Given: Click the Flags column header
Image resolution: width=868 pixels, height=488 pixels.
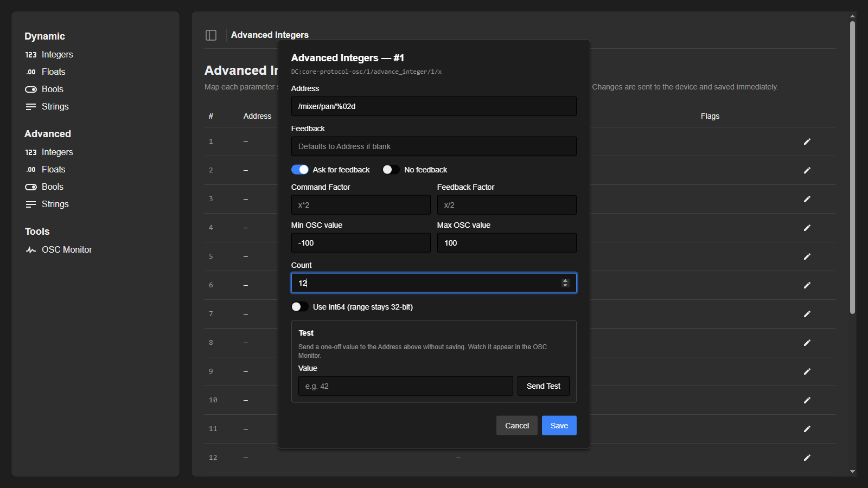Looking at the screenshot, I should click(710, 116).
